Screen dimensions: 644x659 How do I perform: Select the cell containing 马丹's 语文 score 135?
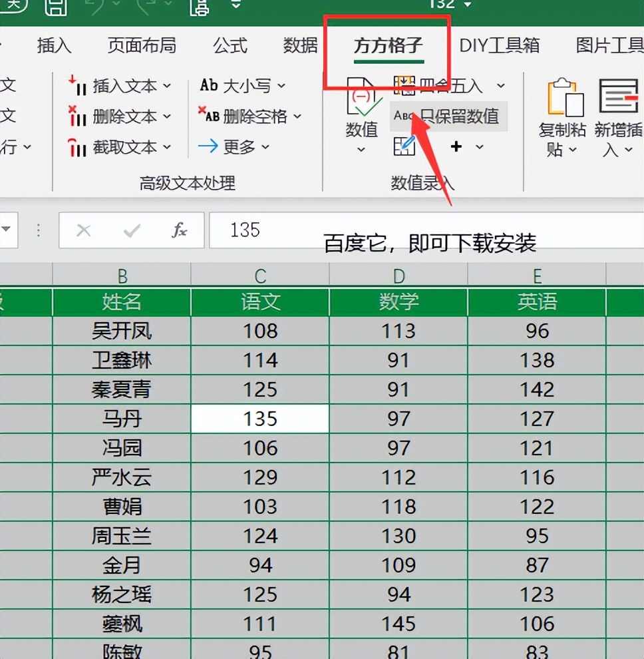pyautogui.click(x=259, y=418)
